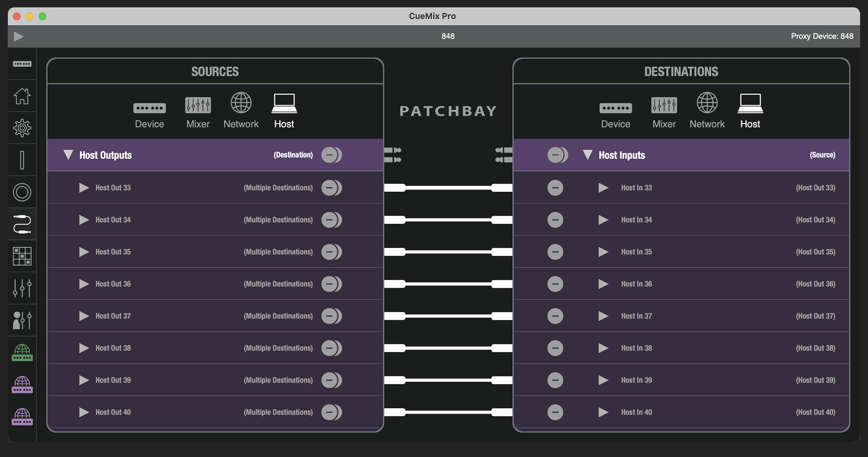Remove the connection on Host In 36

pos(555,284)
